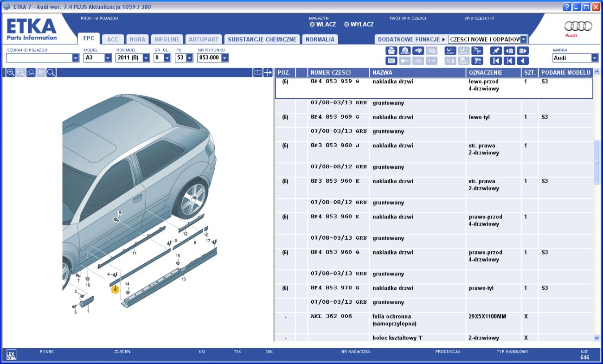The image size is (603, 364).
Task: Click the parts list scroll up arrow
Action: click(597, 71)
